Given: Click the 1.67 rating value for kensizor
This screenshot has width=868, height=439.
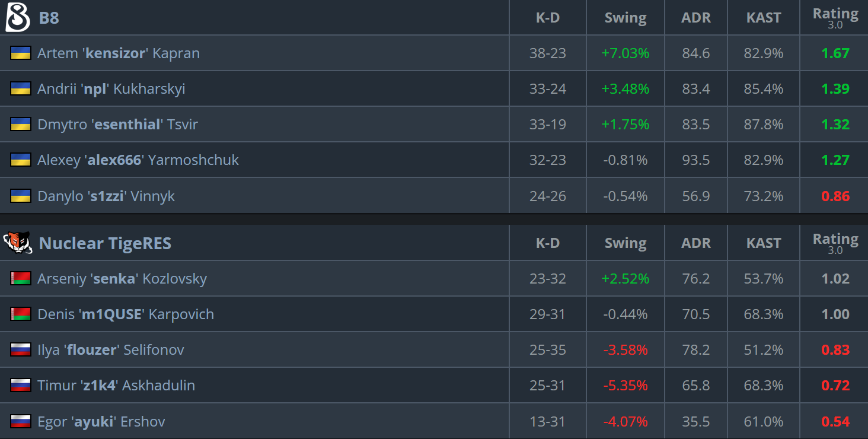Looking at the screenshot, I should pos(835,53).
